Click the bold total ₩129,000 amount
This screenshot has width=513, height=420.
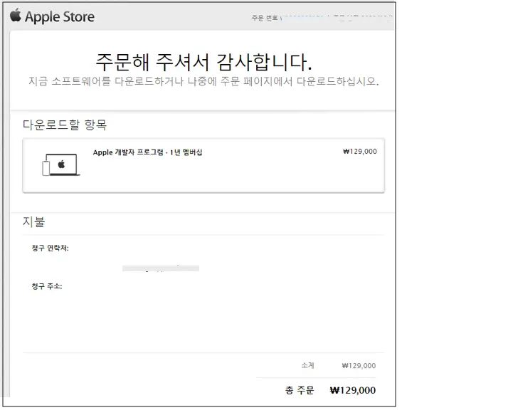[x=353, y=390]
